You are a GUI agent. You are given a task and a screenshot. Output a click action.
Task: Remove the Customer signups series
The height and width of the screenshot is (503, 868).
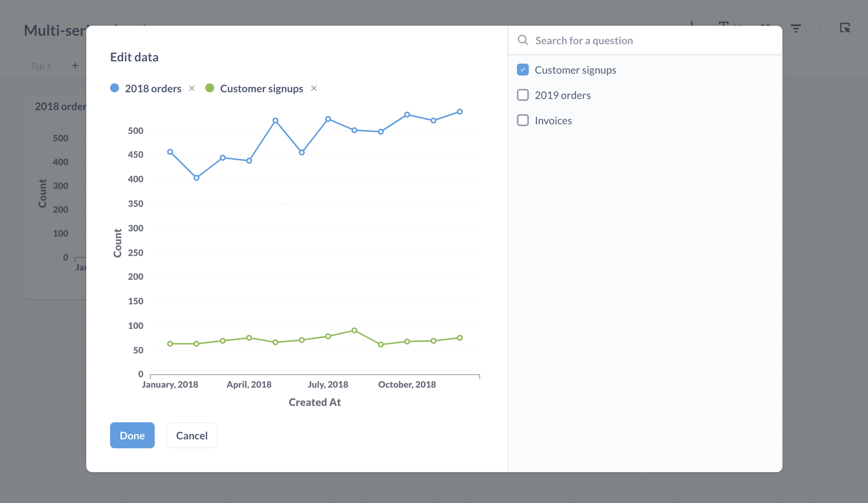(x=314, y=88)
